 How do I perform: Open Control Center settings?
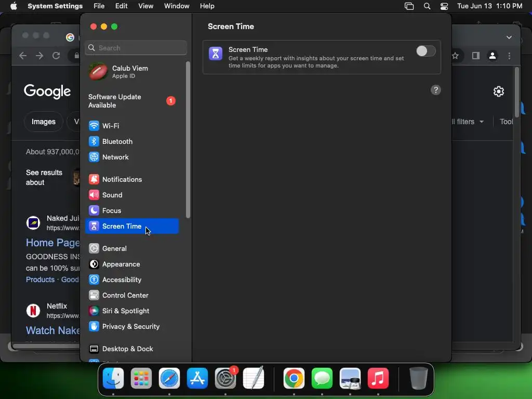[131, 296]
